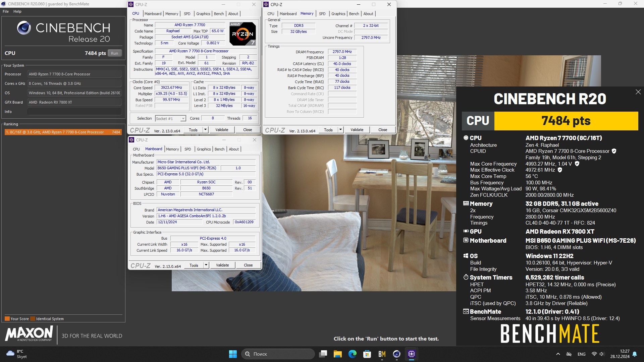The image size is (644, 362).
Task: Click the BenchMate GPU card icon
Action: [466, 231]
